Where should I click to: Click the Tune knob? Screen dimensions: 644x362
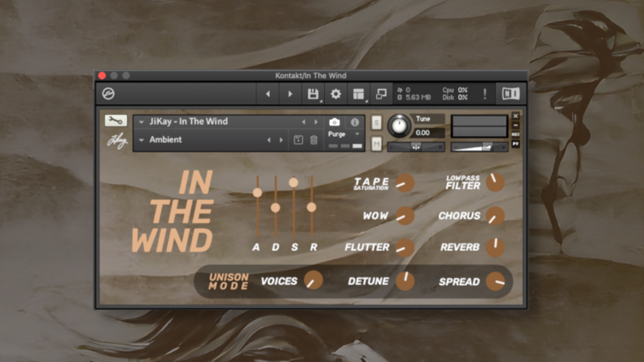coord(399,126)
